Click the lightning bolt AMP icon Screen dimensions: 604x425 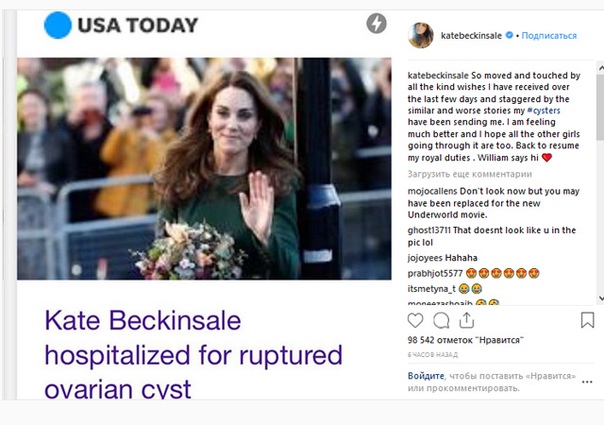point(376,23)
